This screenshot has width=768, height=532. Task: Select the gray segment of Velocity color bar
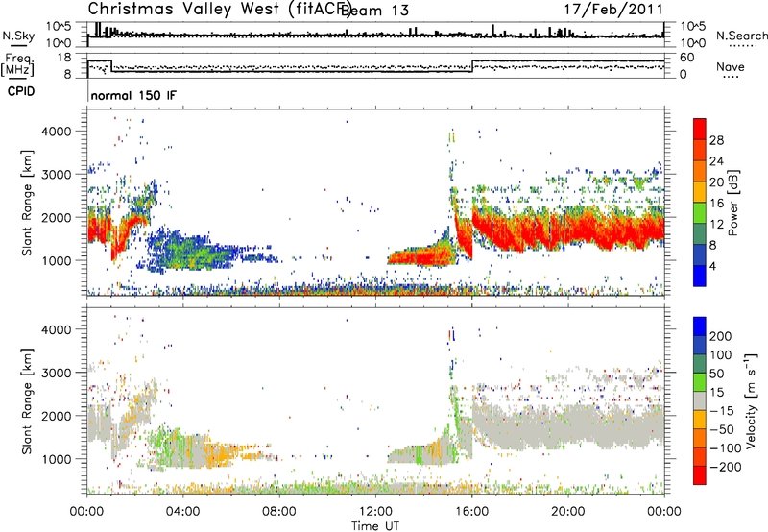click(700, 400)
